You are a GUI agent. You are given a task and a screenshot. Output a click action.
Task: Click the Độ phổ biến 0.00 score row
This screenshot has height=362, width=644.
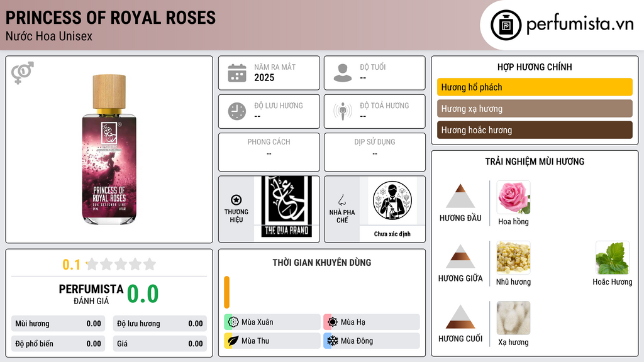pyautogui.click(x=58, y=344)
